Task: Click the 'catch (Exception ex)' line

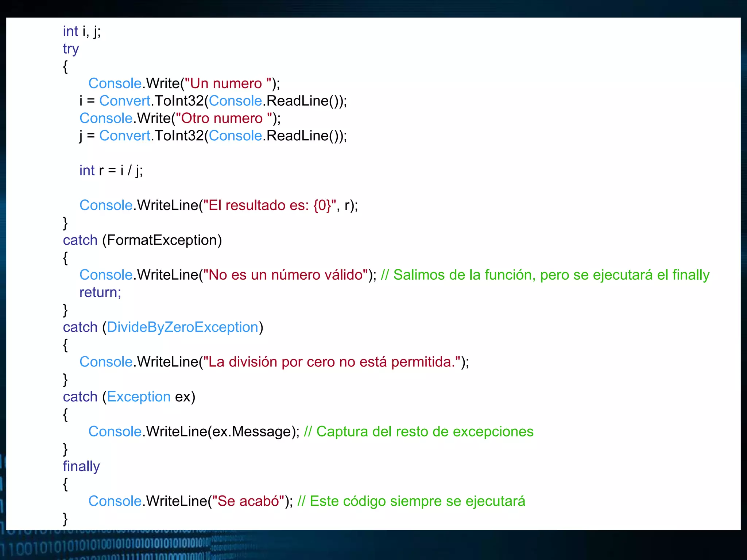Action: 129,397
